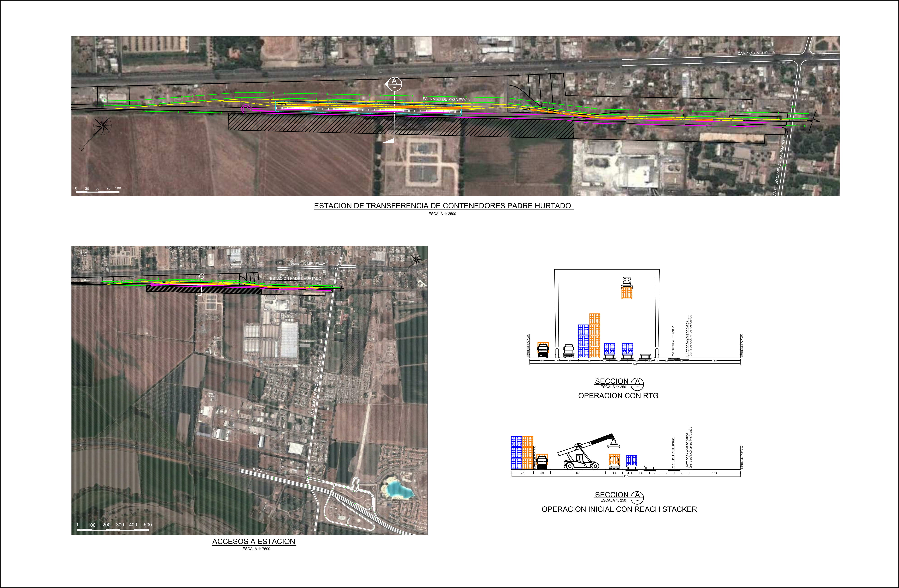
Task: Click the '53.6' total width dimension
Action: pyautogui.click(x=626, y=476)
